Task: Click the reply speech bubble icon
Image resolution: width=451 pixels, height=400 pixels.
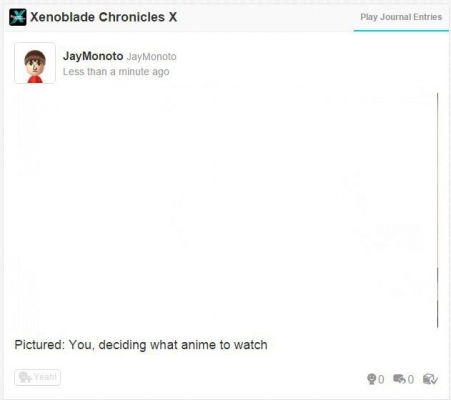Action: click(x=399, y=379)
